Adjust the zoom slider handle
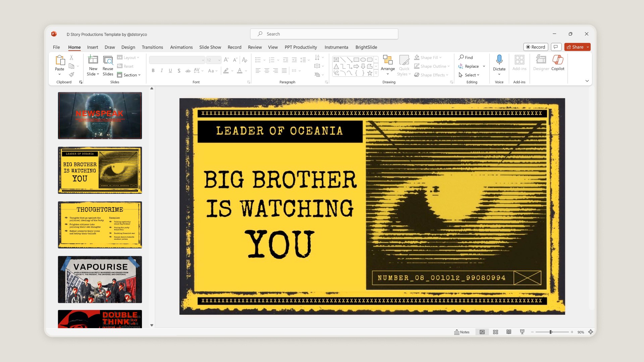The width and height of the screenshot is (644, 362). pos(550,332)
